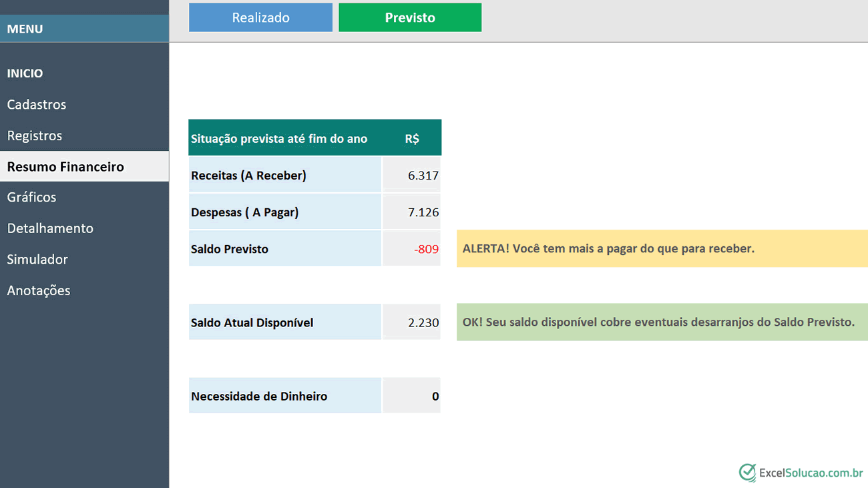Open Simulador from the sidebar
868x488 pixels.
point(37,259)
